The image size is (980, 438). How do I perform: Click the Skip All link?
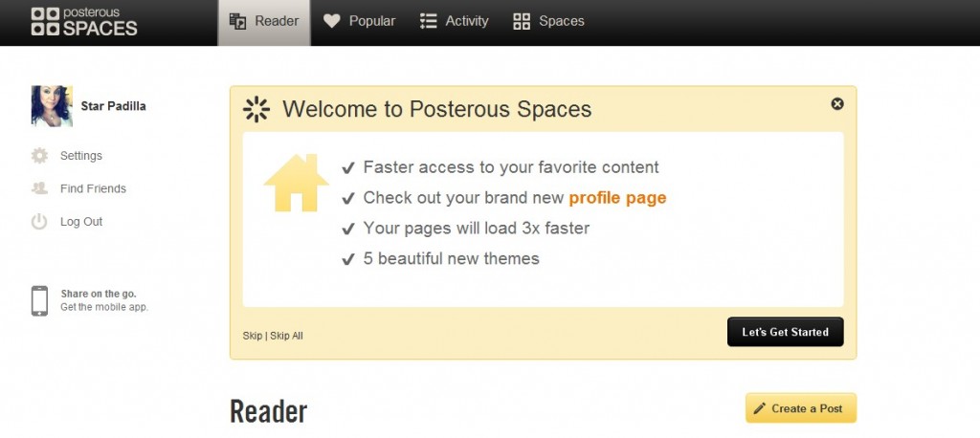click(286, 336)
